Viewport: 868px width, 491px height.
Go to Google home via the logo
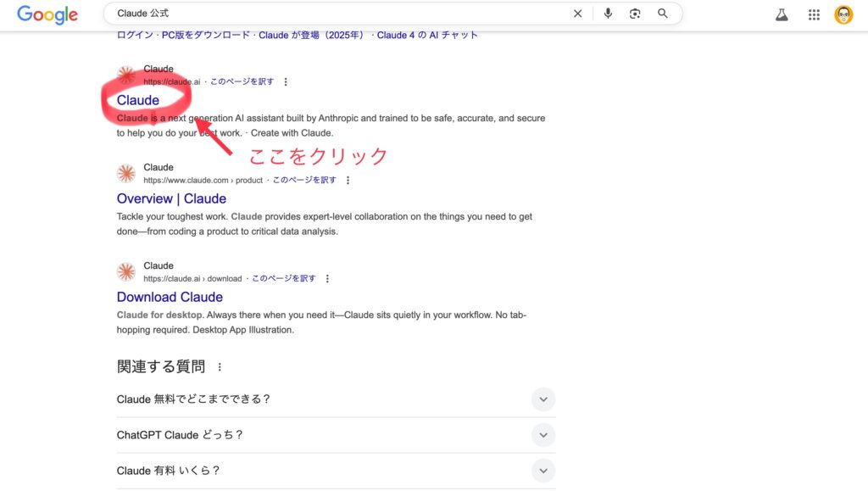[x=47, y=14]
